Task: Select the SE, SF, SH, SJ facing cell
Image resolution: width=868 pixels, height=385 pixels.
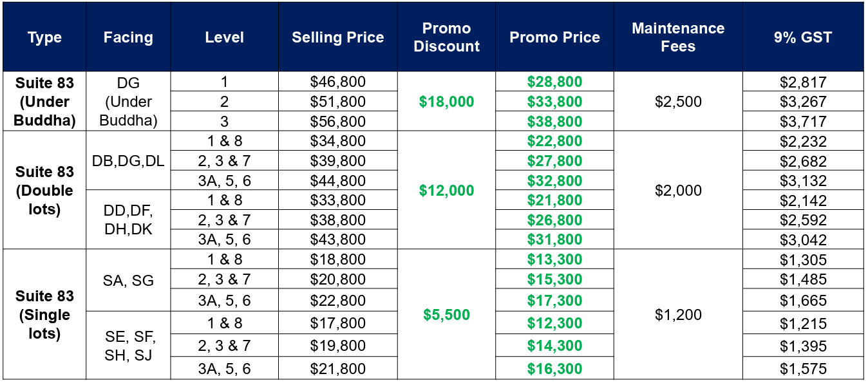Action: point(128,346)
